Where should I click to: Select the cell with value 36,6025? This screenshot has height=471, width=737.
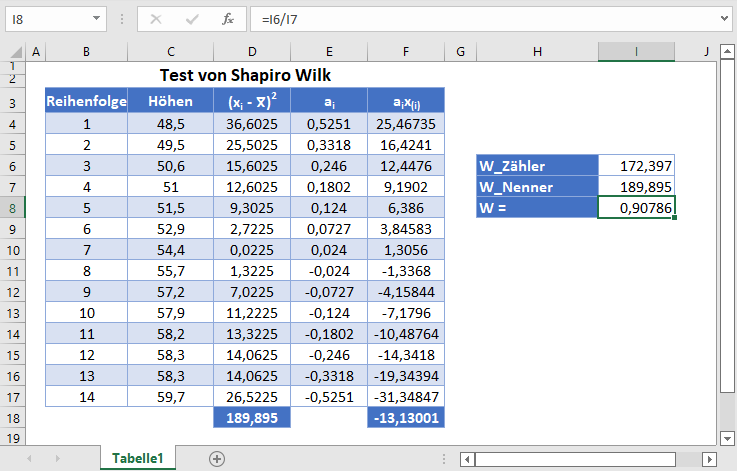[252, 124]
